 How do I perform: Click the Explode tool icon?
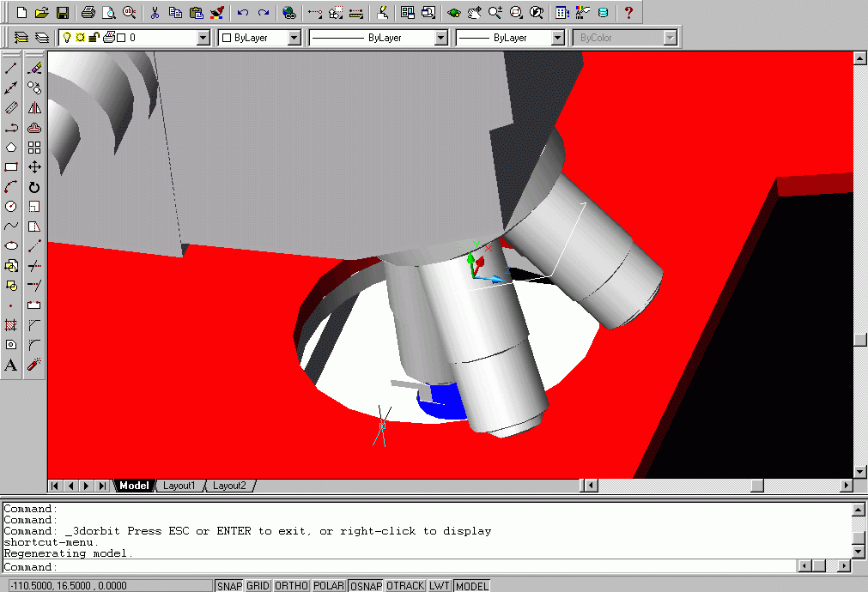coord(34,365)
